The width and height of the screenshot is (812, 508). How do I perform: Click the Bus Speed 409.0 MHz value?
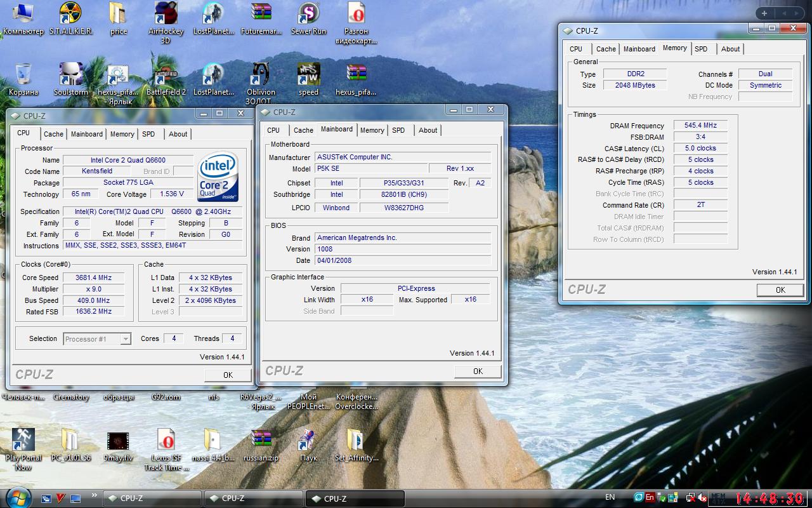pyautogui.click(x=93, y=300)
